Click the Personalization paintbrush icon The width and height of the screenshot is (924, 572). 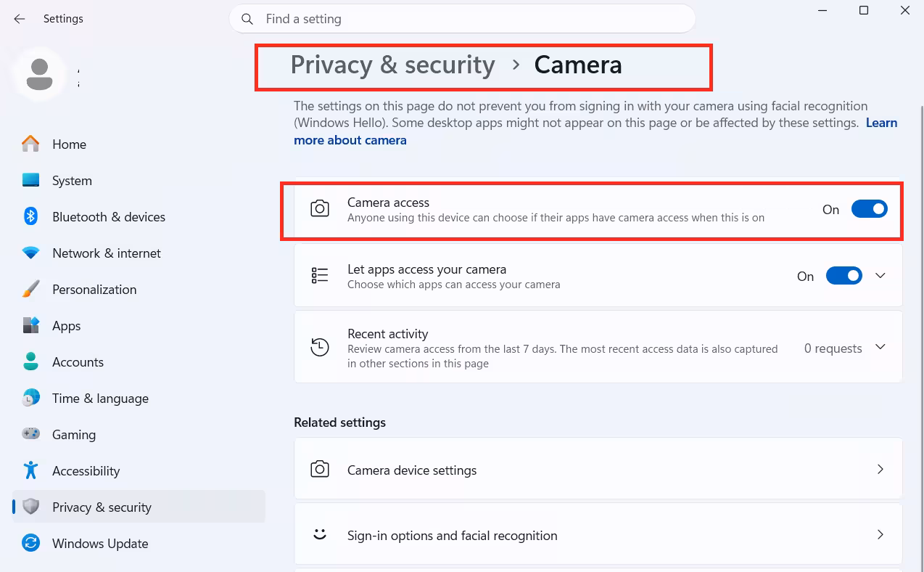pyautogui.click(x=30, y=289)
